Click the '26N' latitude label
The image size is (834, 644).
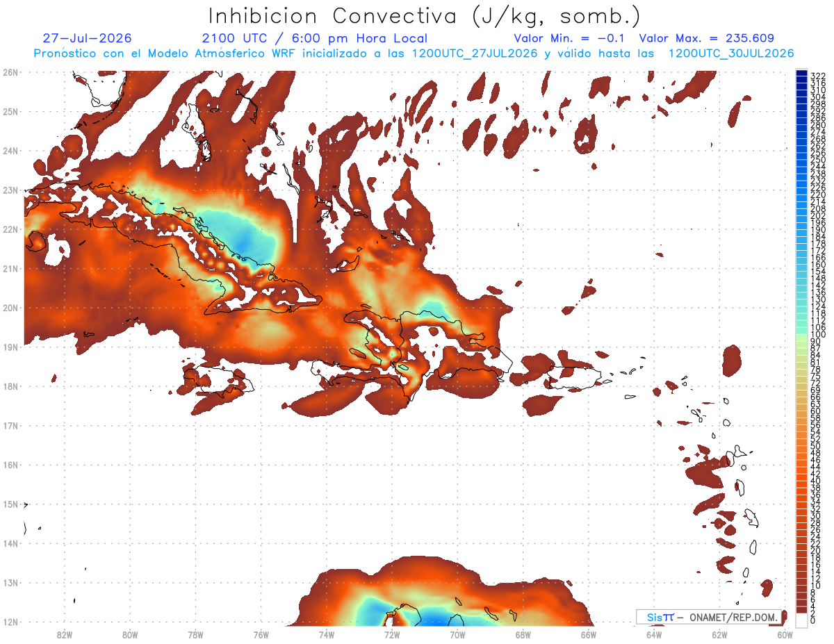[x=10, y=72]
